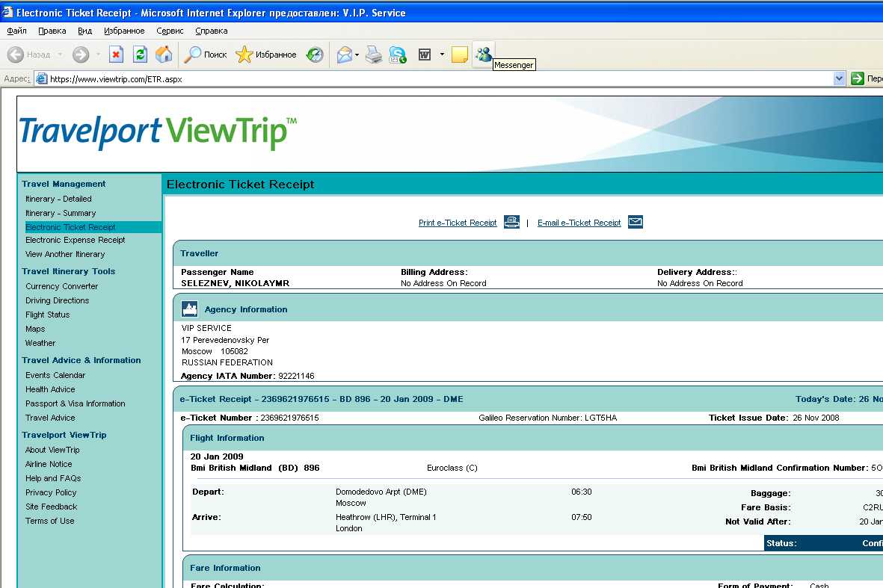Open Terms of Use link
The image size is (883, 588).
tap(50, 521)
